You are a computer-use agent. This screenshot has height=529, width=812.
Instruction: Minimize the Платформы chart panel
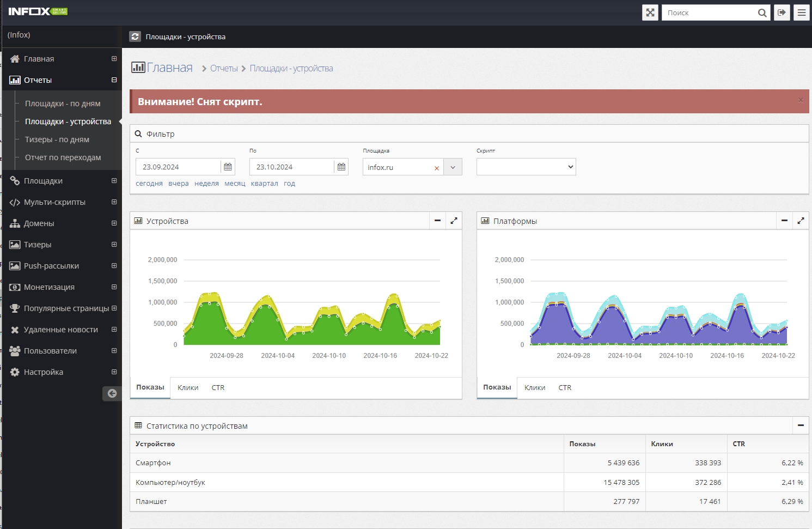pos(784,221)
